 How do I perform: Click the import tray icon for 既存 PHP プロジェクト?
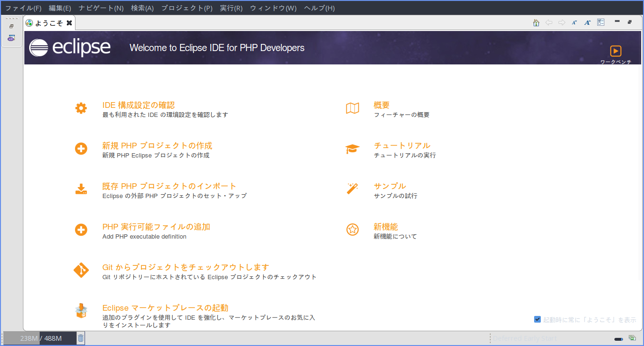(81, 189)
